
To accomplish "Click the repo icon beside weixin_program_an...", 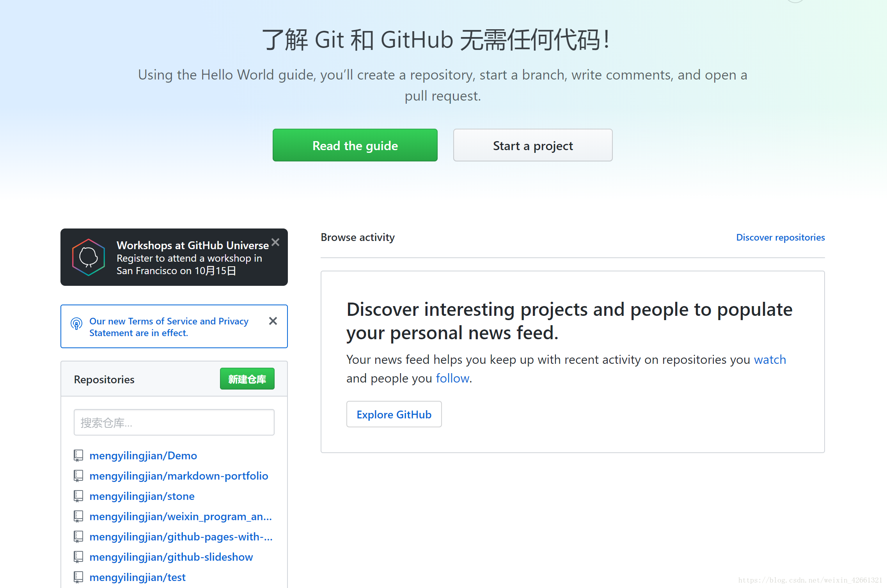I will tap(78, 516).
